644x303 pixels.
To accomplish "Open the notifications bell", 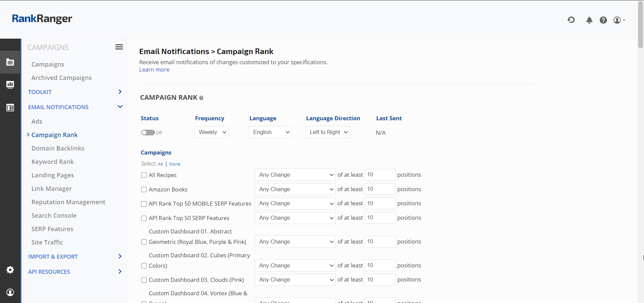I will tap(589, 20).
